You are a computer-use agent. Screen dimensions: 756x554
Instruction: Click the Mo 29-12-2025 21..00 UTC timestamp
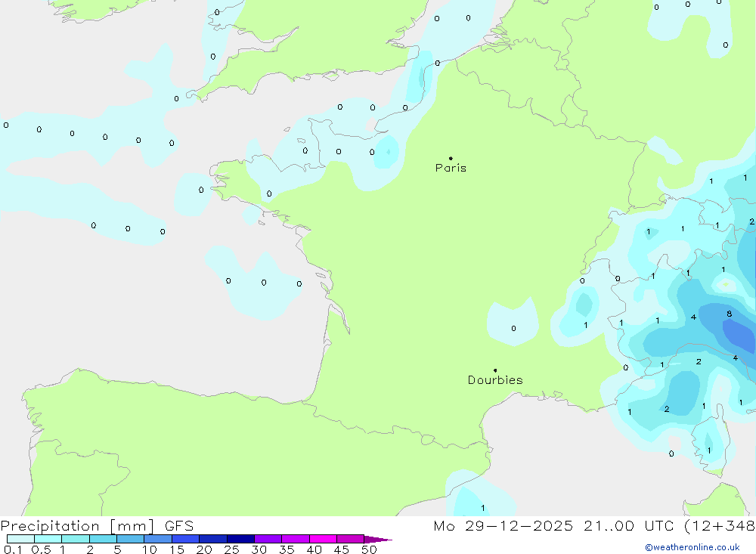[553, 525]
